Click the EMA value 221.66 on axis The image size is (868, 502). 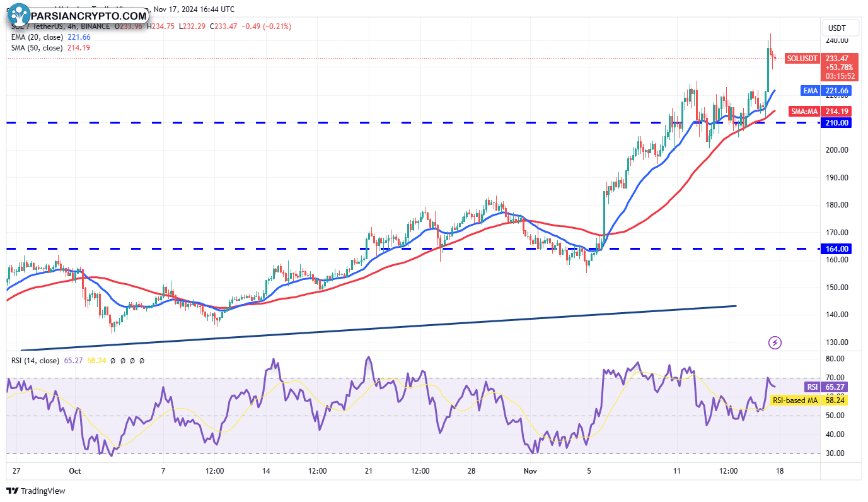(x=837, y=91)
